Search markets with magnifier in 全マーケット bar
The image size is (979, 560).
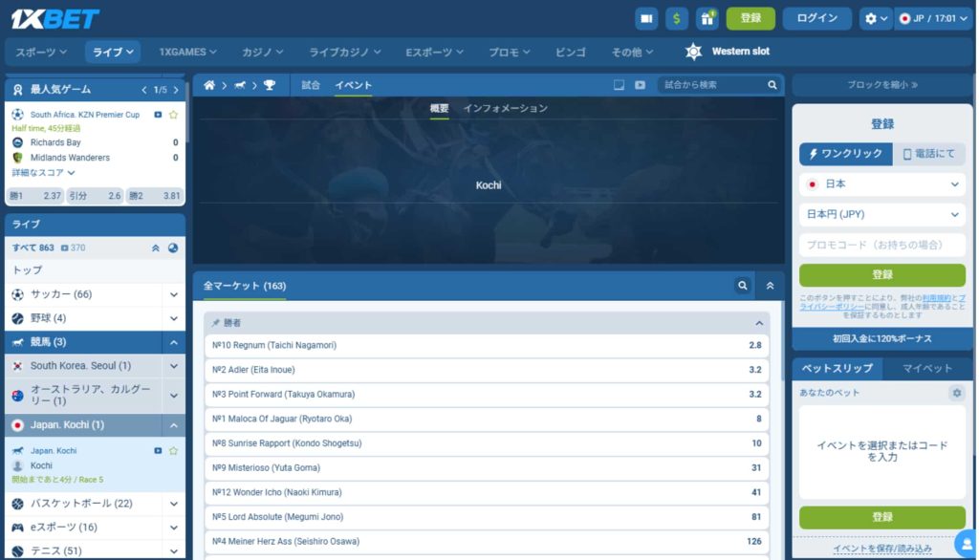(x=742, y=286)
